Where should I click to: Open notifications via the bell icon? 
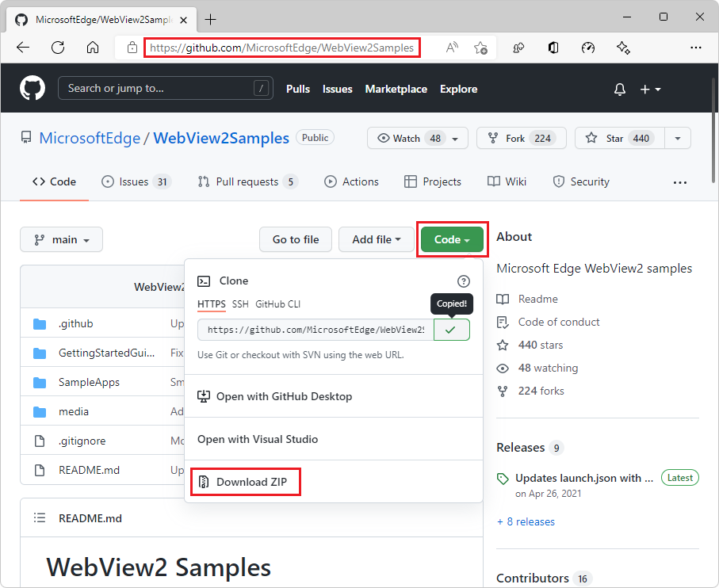click(x=619, y=89)
